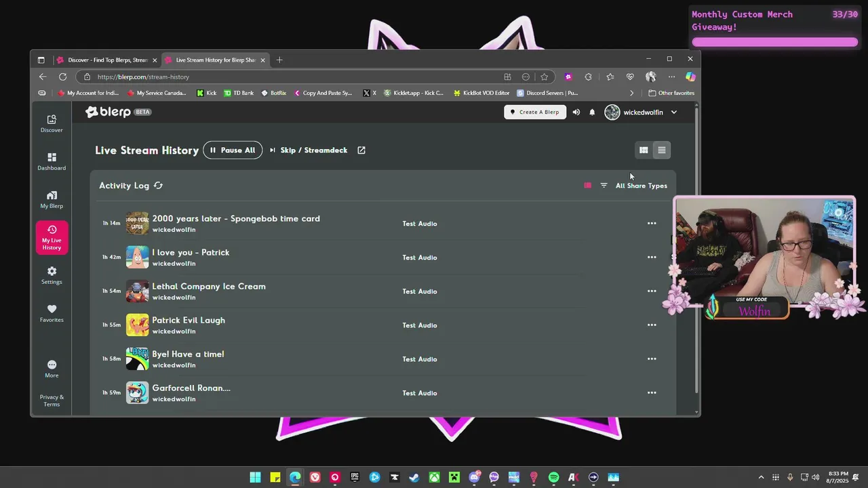Image resolution: width=868 pixels, height=488 pixels.
Task: Open options for Bye! Have a time! row
Action: [652, 359]
